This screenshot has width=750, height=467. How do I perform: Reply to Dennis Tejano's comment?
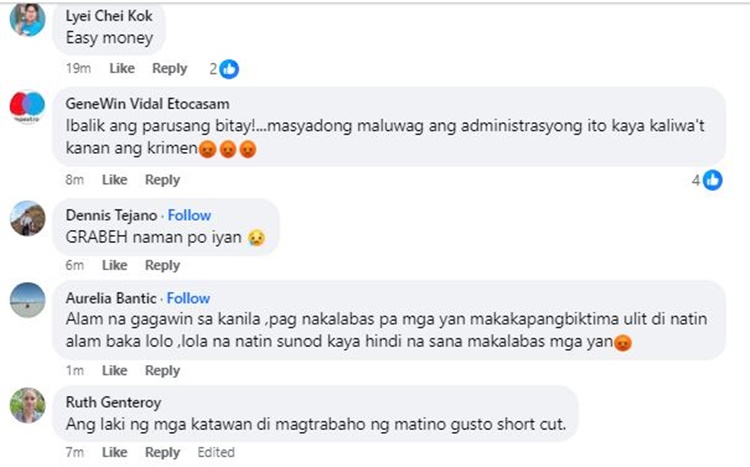coord(162,265)
